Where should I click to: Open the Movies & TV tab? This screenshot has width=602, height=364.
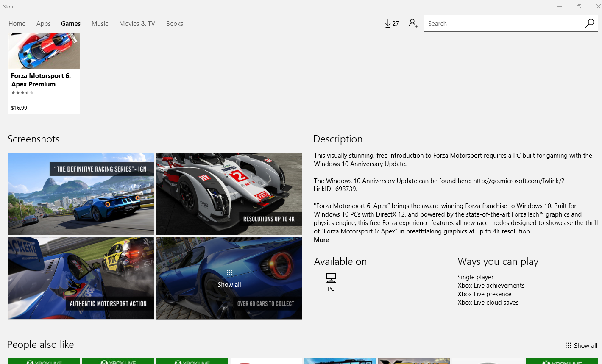[x=137, y=24]
